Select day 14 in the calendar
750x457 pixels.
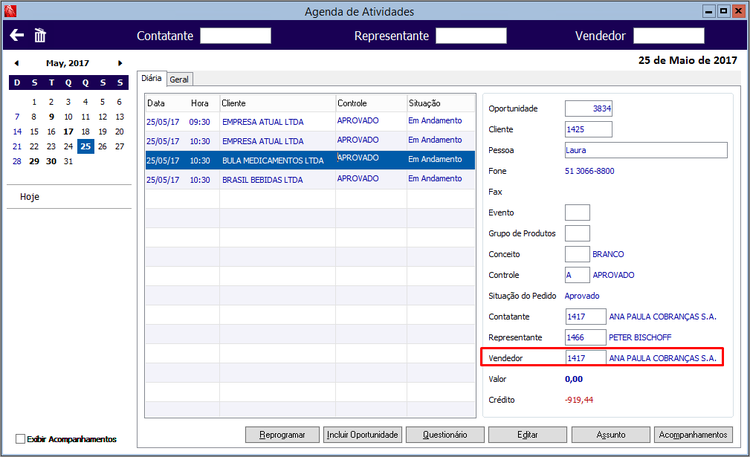click(x=17, y=132)
